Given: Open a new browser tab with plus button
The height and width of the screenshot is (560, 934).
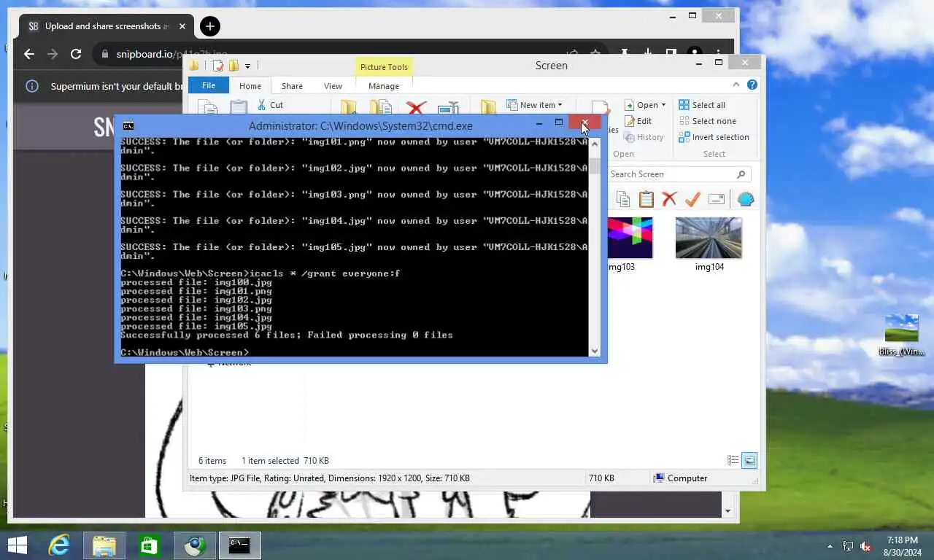Looking at the screenshot, I should coord(209,26).
